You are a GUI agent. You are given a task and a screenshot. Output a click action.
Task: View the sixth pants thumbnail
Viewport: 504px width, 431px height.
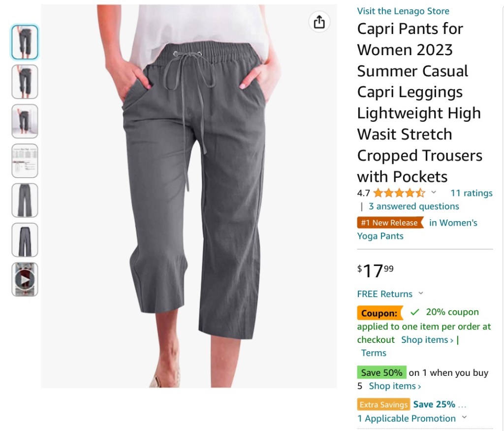pyautogui.click(x=25, y=240)
